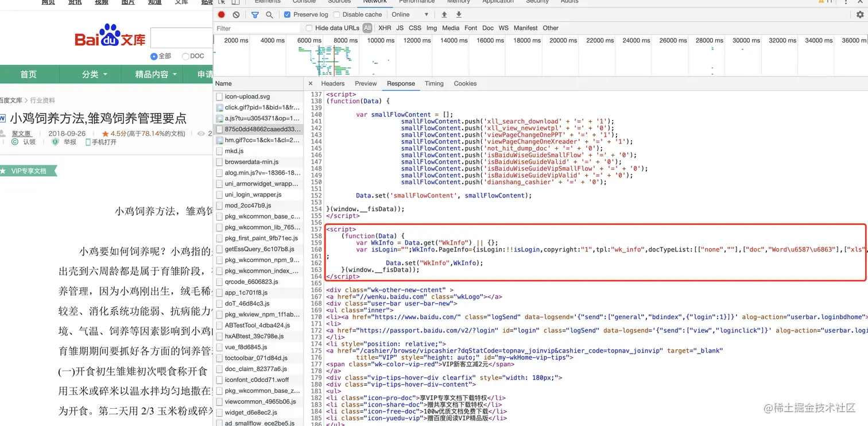
Task: Click the orange rating star
Action: tap(105, 133)
